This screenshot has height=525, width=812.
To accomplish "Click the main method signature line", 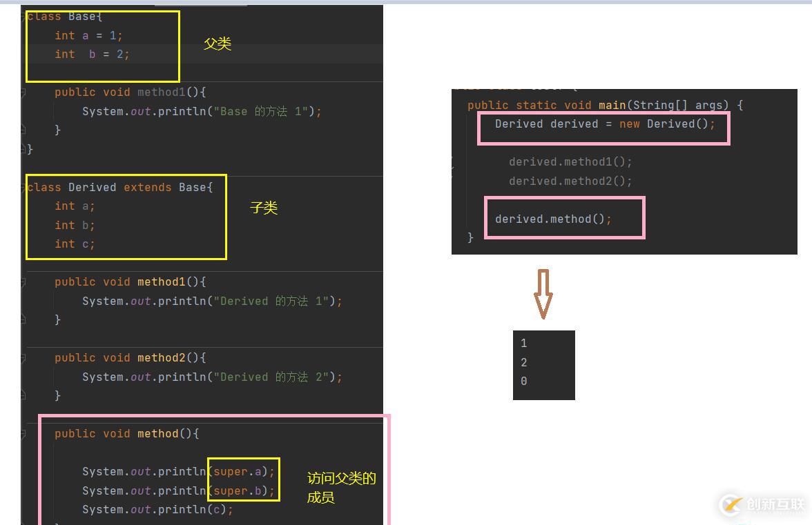I will [x=606, y=105].
